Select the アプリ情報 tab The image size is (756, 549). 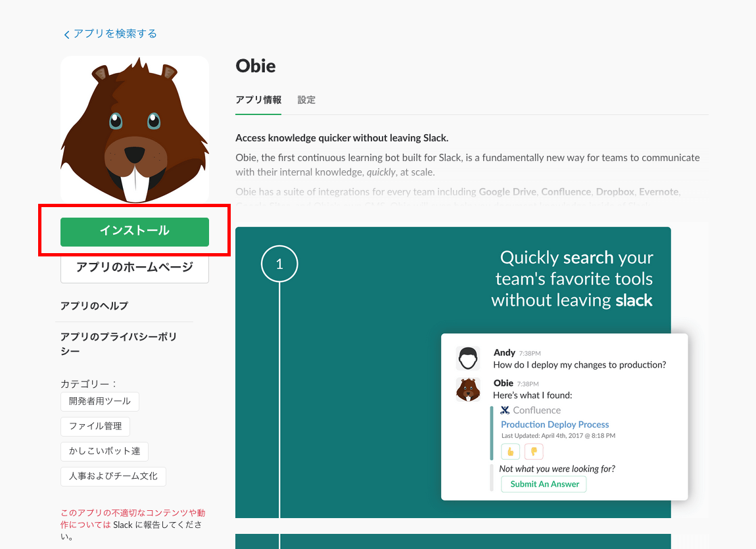[258, 100]
